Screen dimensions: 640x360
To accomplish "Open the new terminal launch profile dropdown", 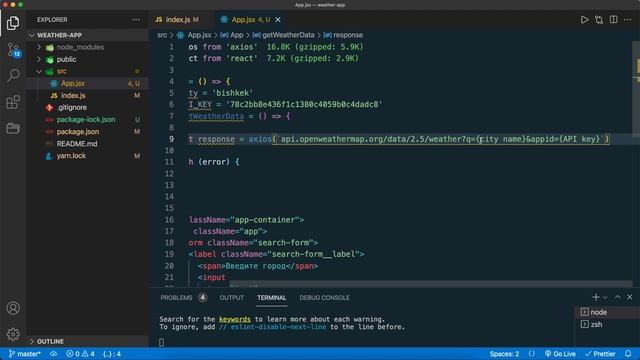I will [x=605, y=298].
